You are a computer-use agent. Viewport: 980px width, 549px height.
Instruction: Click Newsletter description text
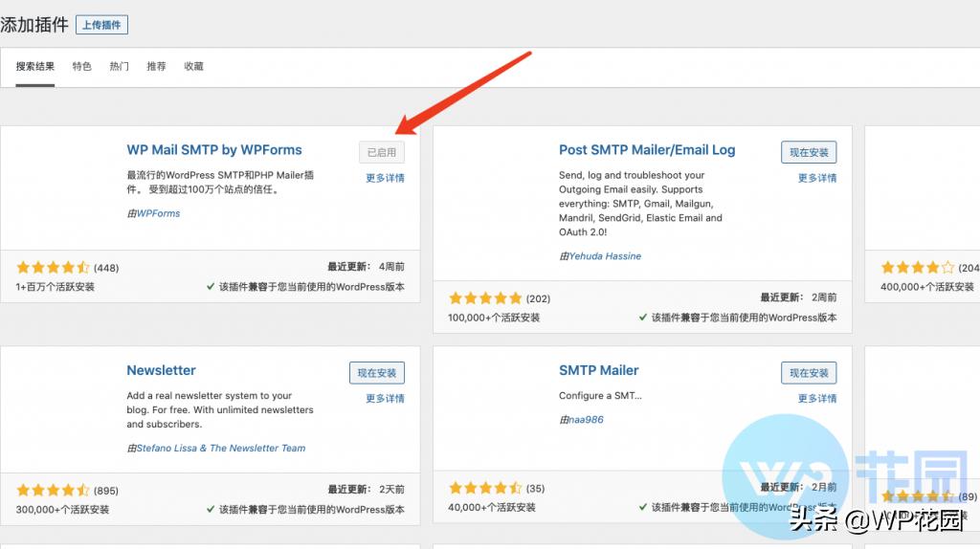click(x=220, y=410)
